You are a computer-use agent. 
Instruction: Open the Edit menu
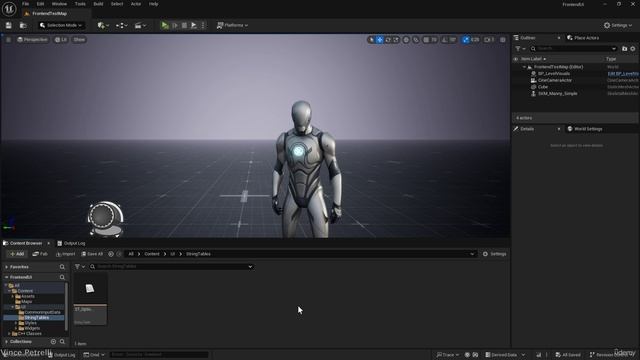(x=40, y=4)
